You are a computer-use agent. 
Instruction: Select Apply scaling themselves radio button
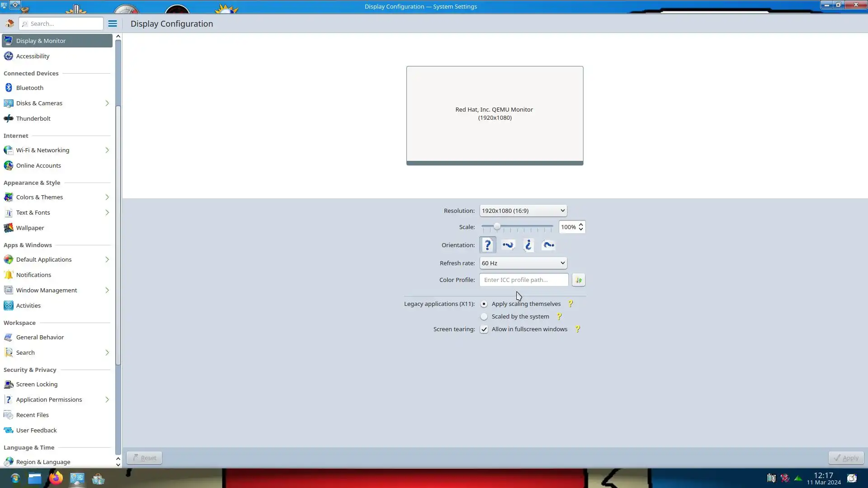(484, 304)
